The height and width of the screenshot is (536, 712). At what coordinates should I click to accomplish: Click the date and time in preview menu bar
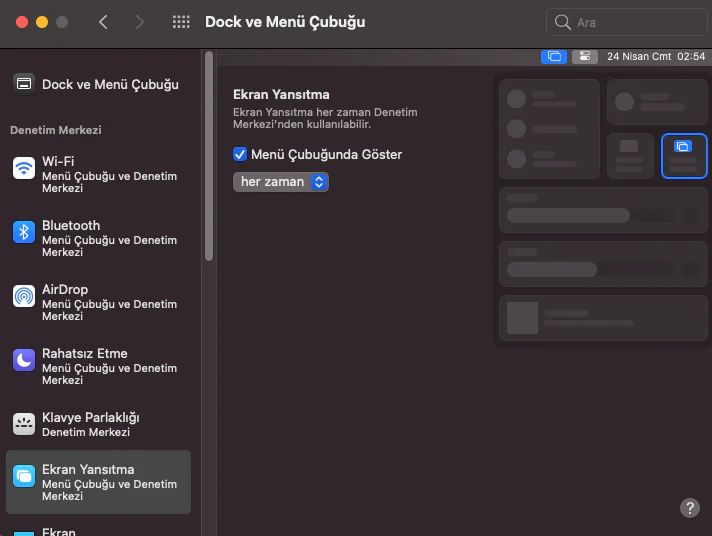click(655, 57)
